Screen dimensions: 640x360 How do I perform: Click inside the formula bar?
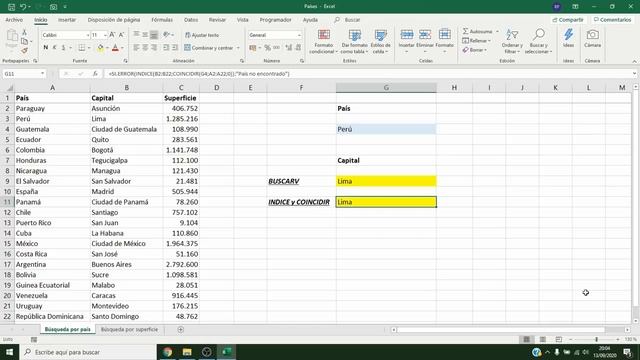(367, 74)
